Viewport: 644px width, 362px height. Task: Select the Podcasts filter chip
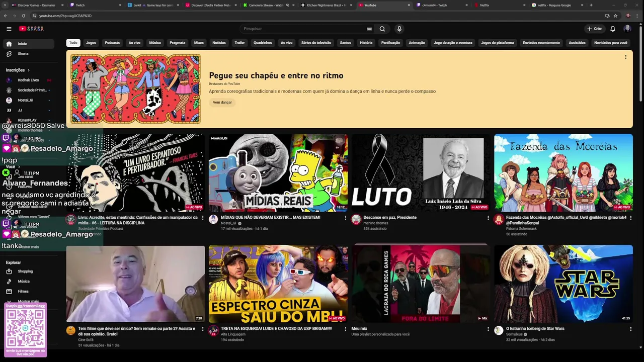[x=112, y=43]
